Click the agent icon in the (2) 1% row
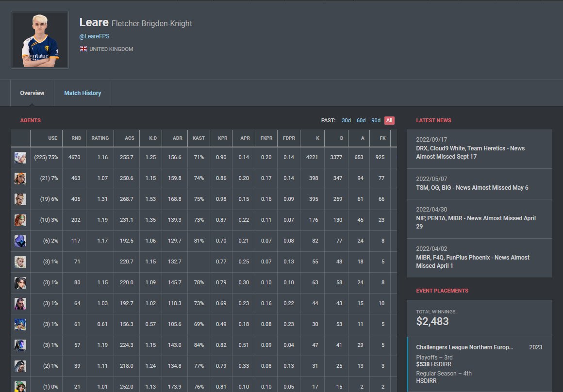 coord(20,366)
